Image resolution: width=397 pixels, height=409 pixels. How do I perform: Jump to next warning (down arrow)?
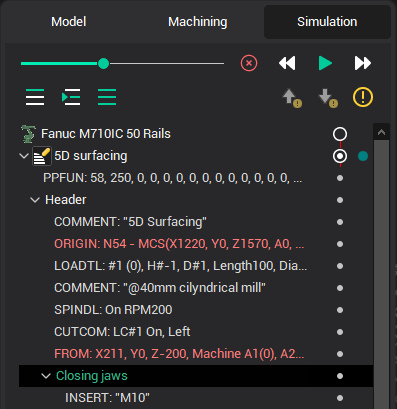328,98
